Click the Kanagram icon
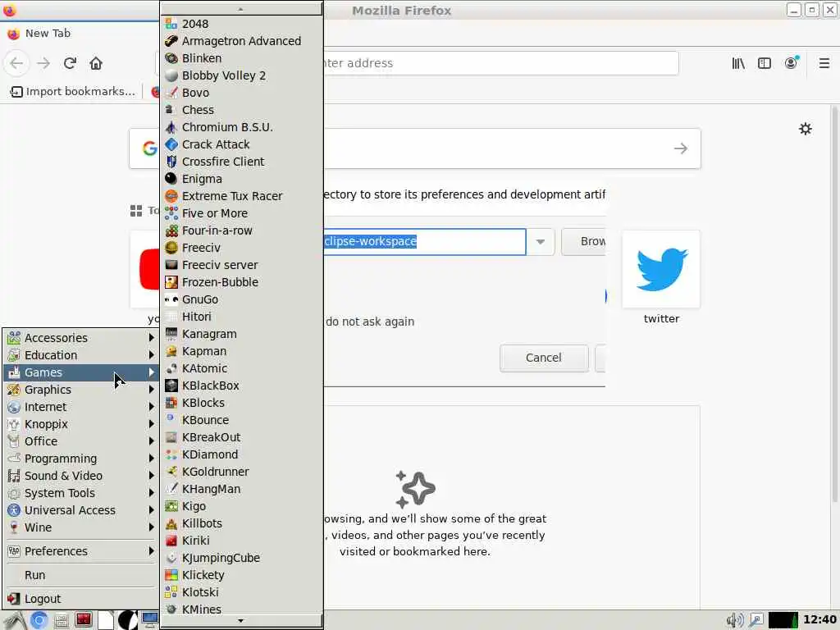840x630 pixels. coord(171,334)
